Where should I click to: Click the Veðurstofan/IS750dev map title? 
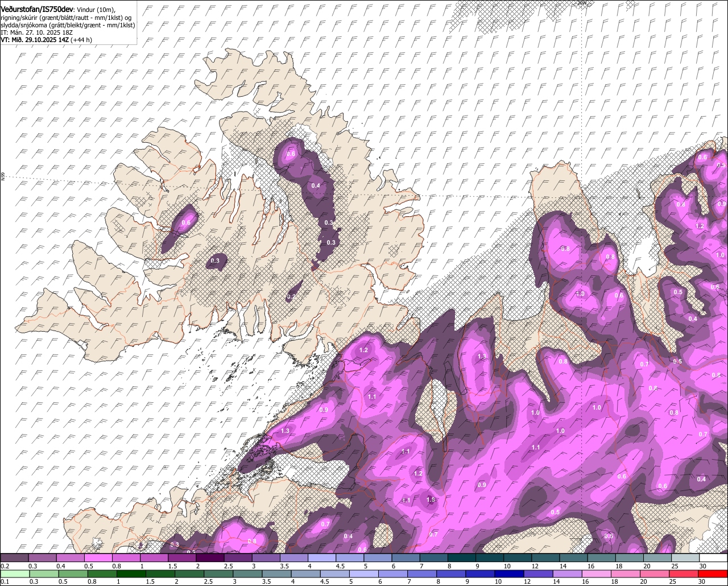[x=37, y=9]
